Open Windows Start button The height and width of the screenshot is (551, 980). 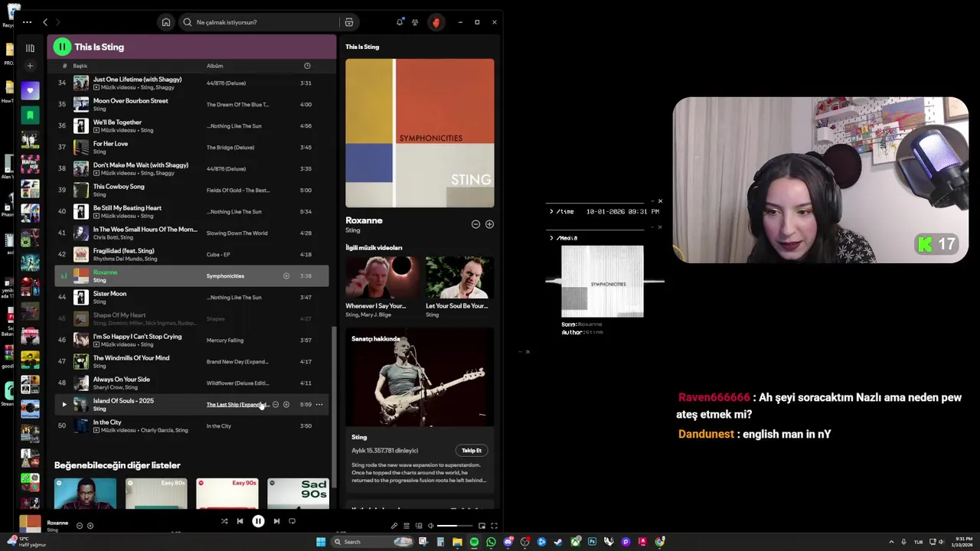321,542
